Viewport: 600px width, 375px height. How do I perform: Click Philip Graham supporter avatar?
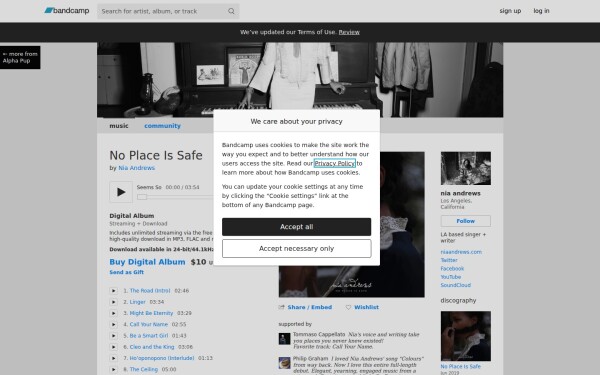[284, 363]
